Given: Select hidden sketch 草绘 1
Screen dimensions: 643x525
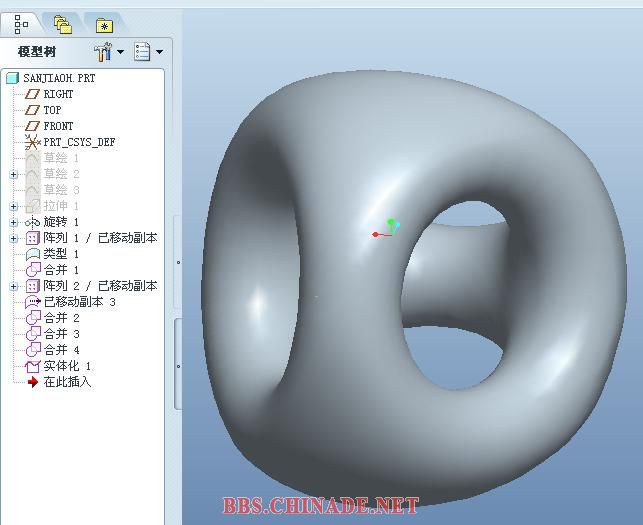Looking at the screenshot, I should (x=61, y=158).
